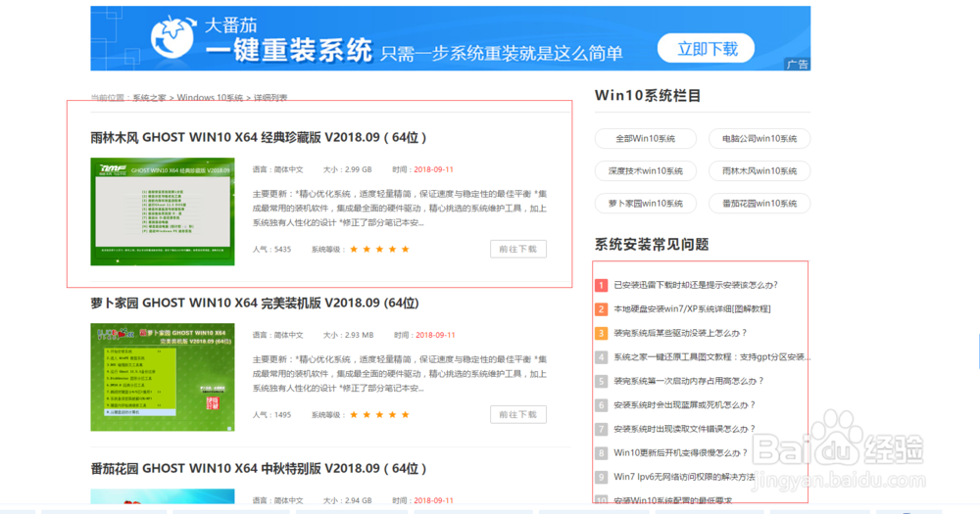
Task: Click the 立即下载 button in the banner
Action: [707, 48]
